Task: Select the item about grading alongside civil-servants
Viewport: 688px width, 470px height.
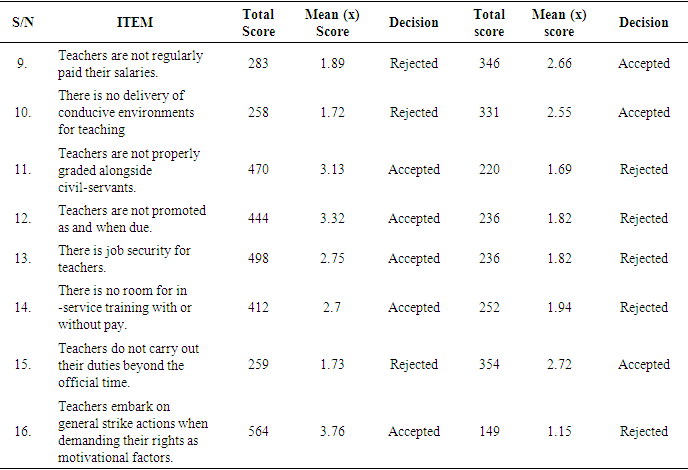Action: click(x=129, y=169)
